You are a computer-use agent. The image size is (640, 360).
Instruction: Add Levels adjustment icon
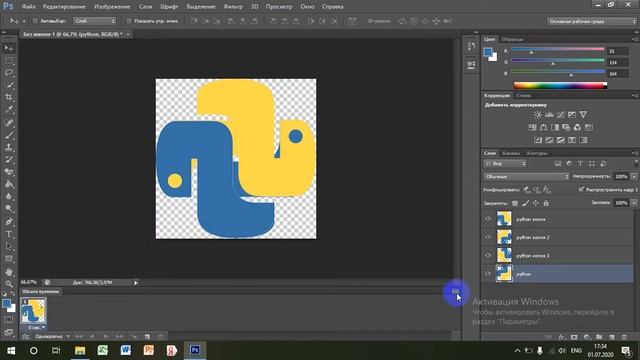point(549,115)
